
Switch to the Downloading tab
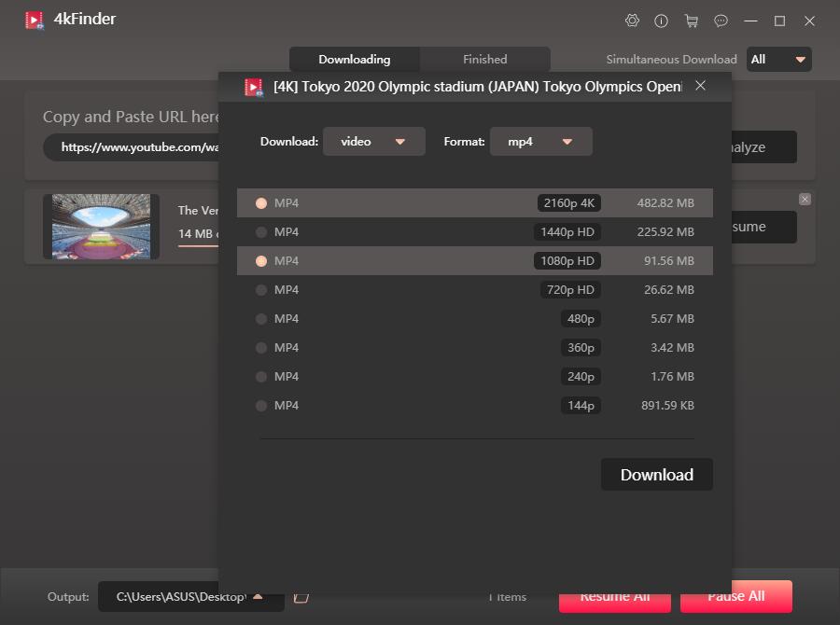(x=354, y=60)
